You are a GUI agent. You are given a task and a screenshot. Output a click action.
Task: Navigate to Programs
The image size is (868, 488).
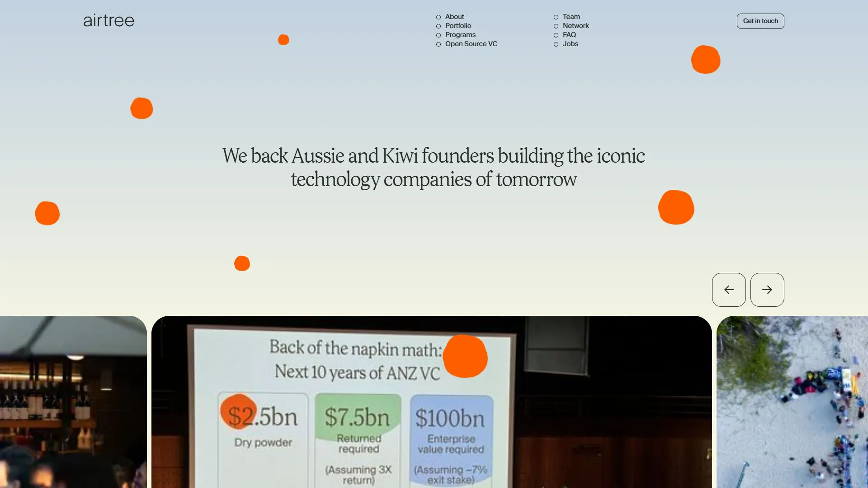460,35
